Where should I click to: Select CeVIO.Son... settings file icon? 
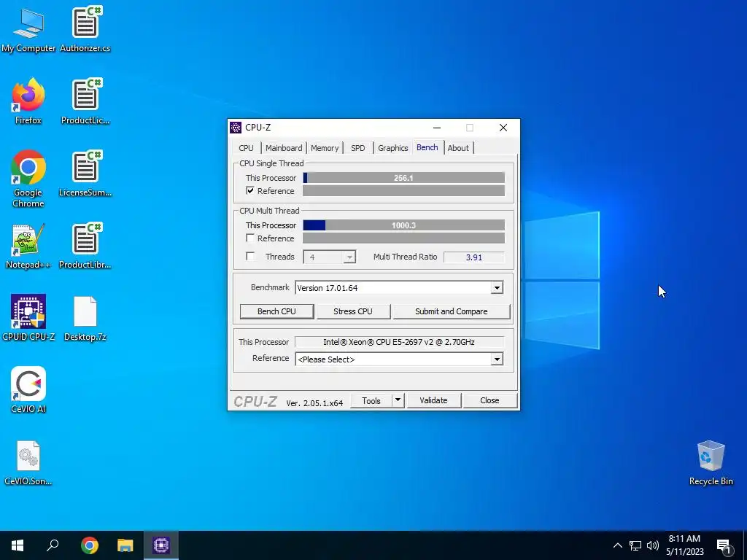click(28, 462)
